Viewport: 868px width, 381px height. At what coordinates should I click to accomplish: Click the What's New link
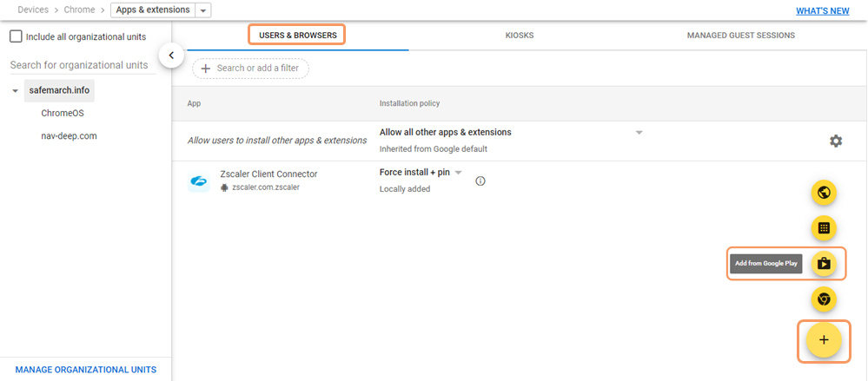pyautogui.click(x=822, y=10)
